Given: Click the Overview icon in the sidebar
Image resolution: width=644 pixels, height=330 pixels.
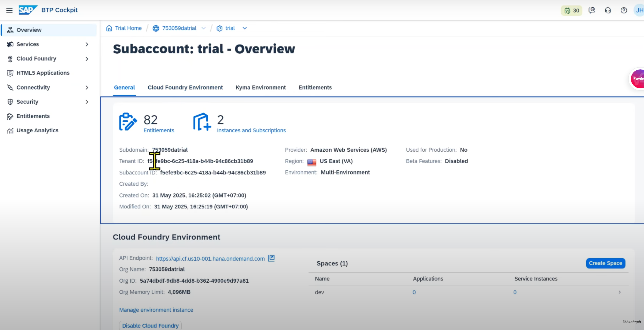Looking at the screenshot, I should pyautogui.click(x=10, y=30).
